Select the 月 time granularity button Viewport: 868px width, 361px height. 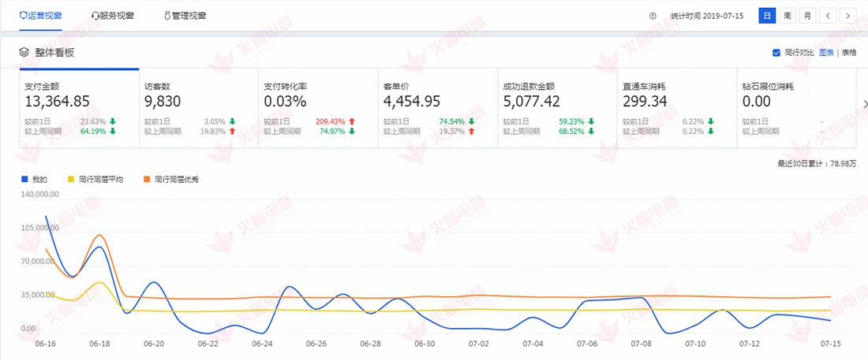(x=807, y=16)
